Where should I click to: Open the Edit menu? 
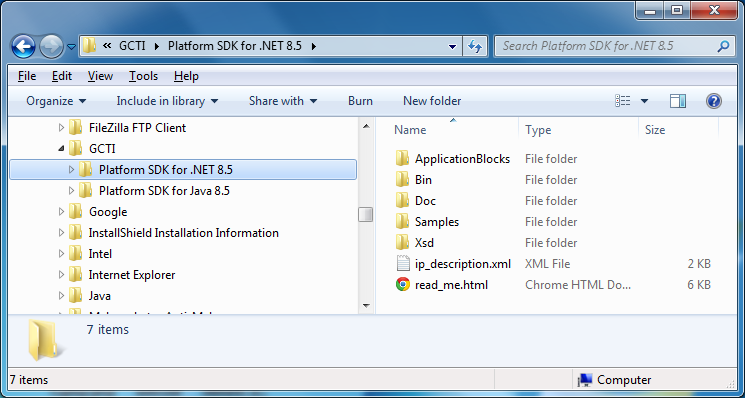(62, 76)
